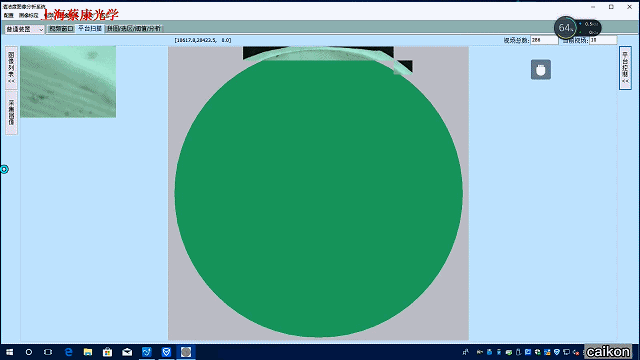Click the gray mouse icon button
Viewport: 640px width, 360px height.
(541, 70)
